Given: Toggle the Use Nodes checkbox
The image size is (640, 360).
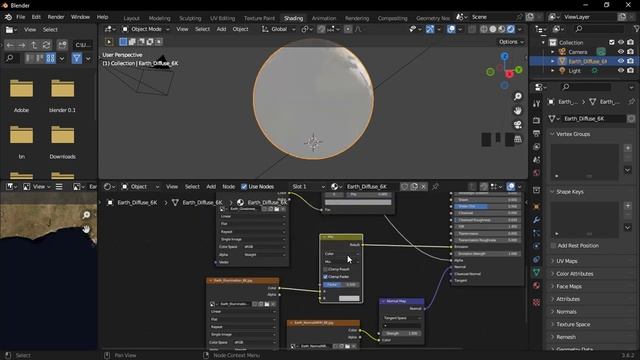Looking at the screenshot, I should click(244, 187).
